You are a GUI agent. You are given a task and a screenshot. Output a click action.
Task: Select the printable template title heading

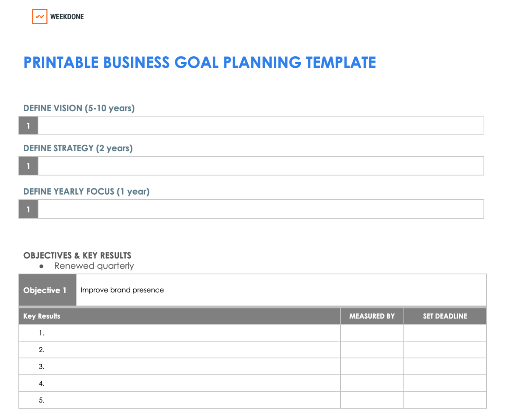pos(200,63)
